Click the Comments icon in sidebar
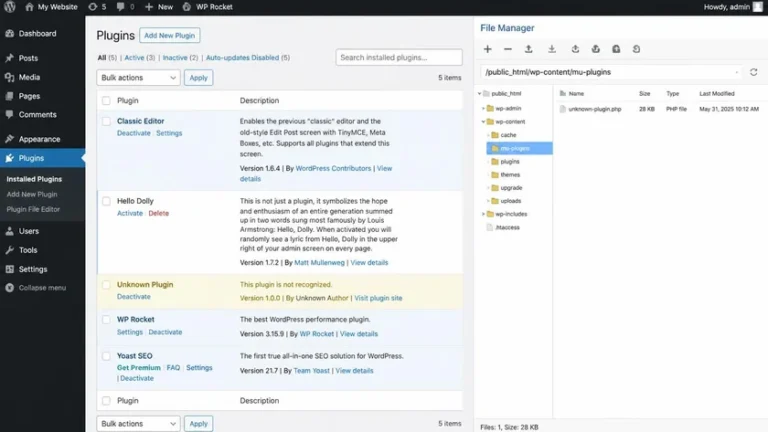 tap(10, 115)
